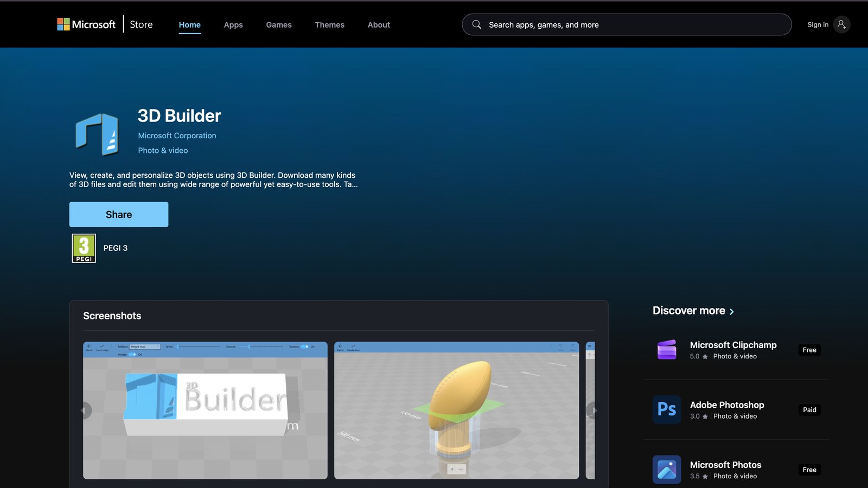Click the 3.5 star rating of Photos
The height and width of the screenshot is (488, 868).
pyautogui.click(x=699, y=477)
